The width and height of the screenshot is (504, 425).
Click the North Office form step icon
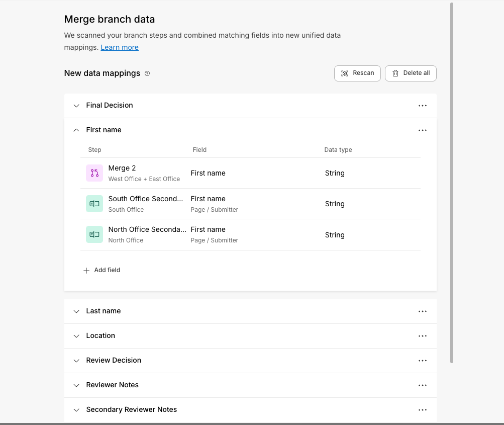(x=94, y=234)
